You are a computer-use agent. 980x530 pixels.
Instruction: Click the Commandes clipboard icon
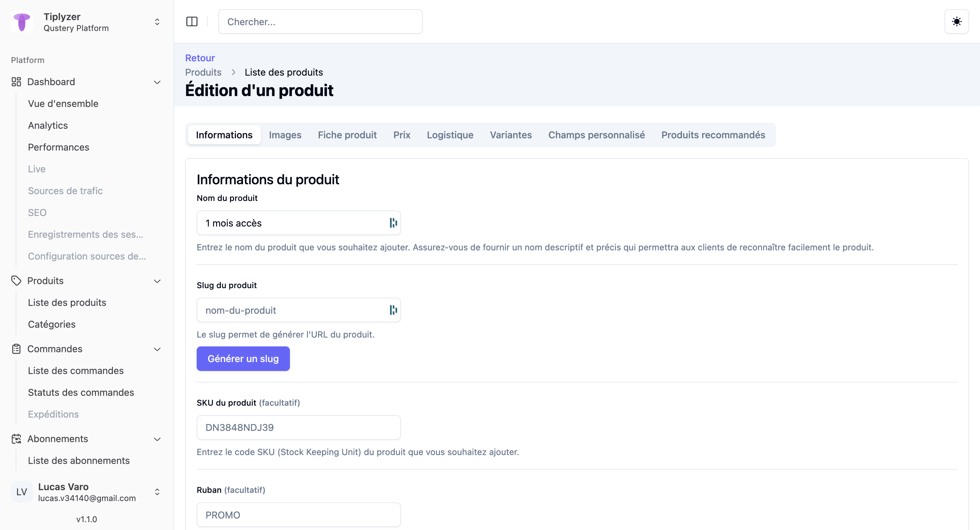point(16,349)
